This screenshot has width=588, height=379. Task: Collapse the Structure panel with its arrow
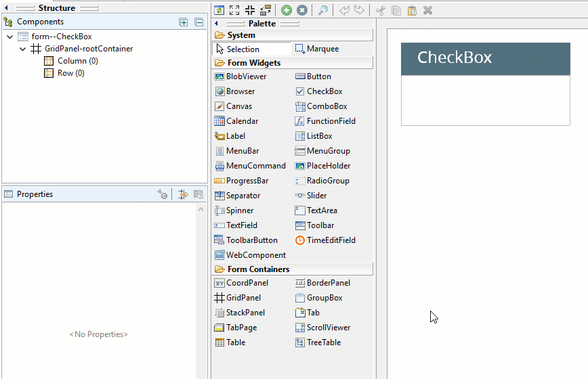(x=6, y=8)
